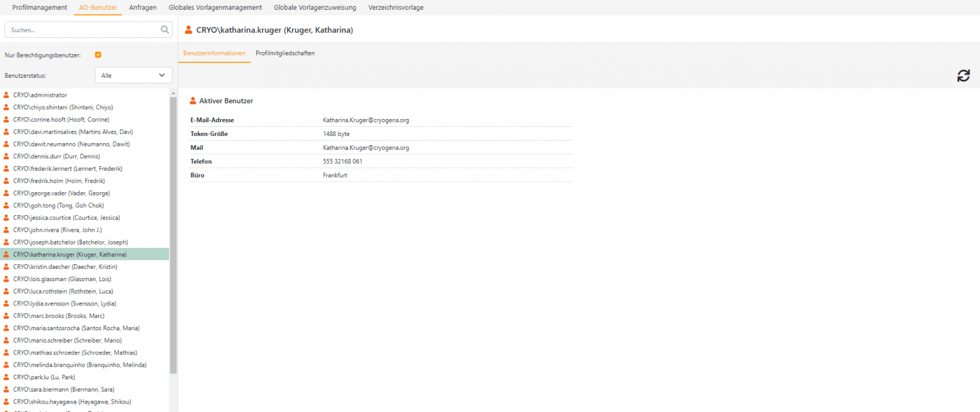Image resolution: width=980 pixels, height=412 pixels.
Task: Select the Benutzerinformationen tab
Action: point(214,53)
